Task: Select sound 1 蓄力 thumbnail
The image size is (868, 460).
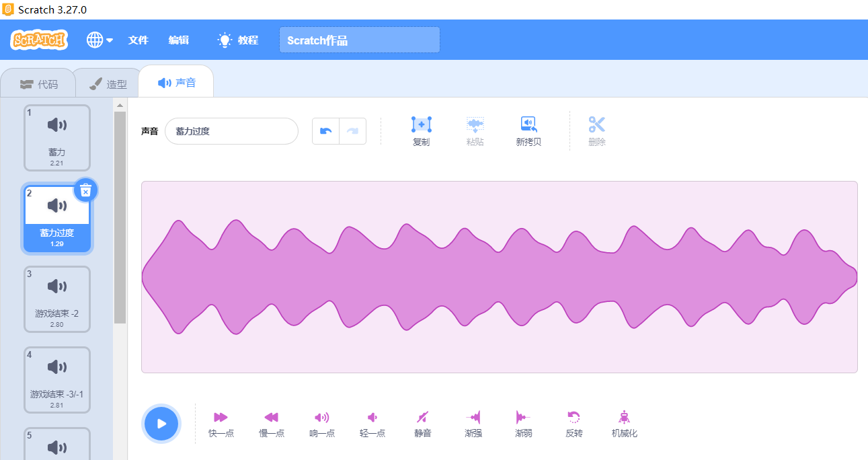Action: pos(57,138)
